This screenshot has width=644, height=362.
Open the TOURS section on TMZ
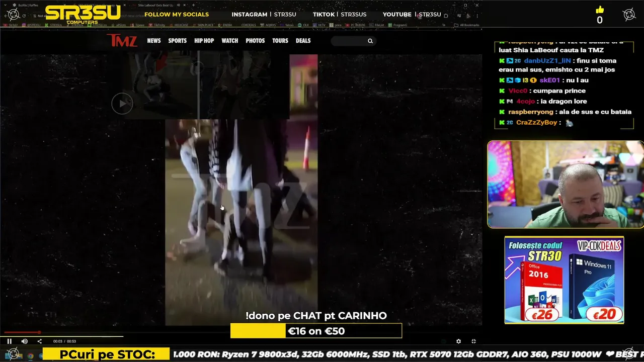pyautogui.click(x=280, y=41)
